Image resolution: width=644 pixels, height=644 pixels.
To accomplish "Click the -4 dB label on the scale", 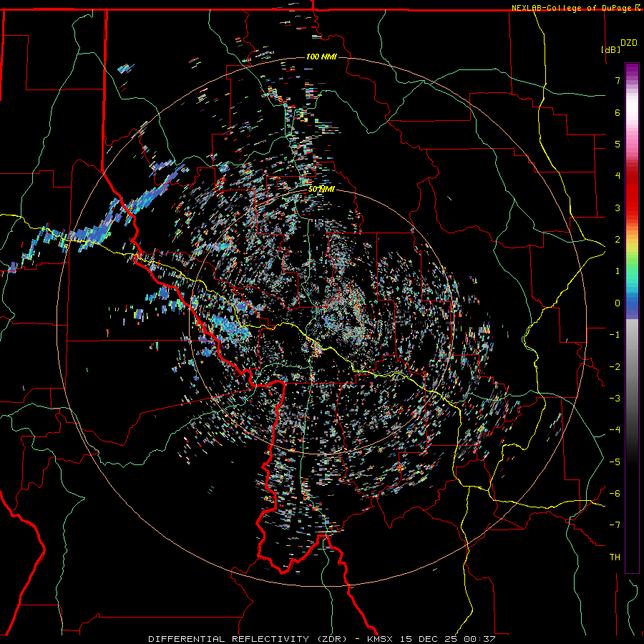I will pos(615,430).
